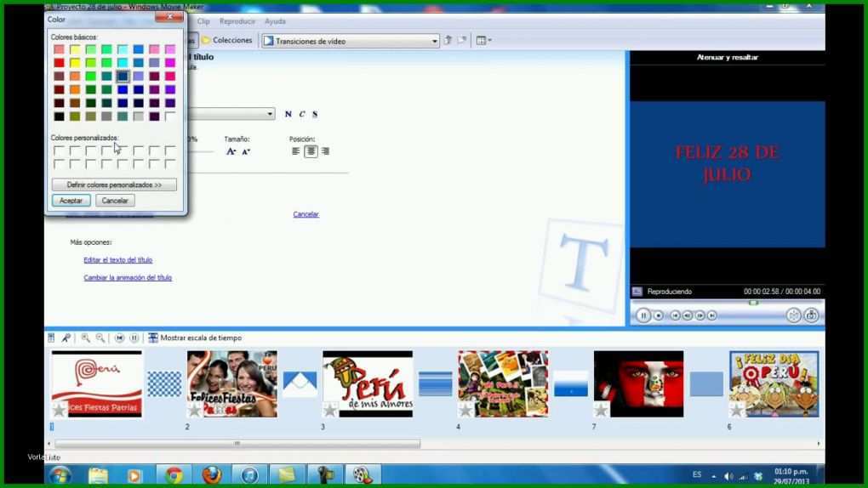
Task: Click the timeline zoom in magnifier
Action: click(x=86, y=338)
